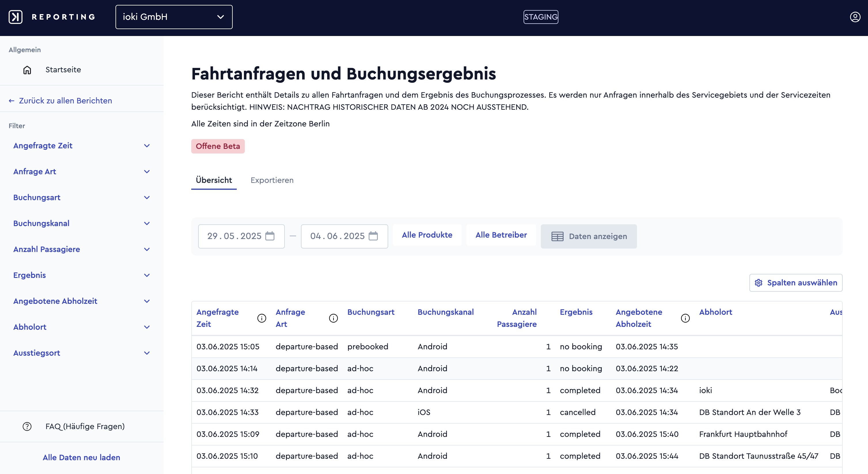Expand the Angefragte Zeit filter

(81, 145)
